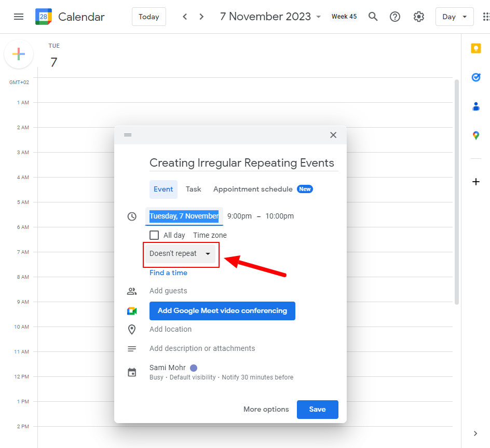Switch to the Task tab
This screenshot has width=490, height=448.
(x=193, y=189)
